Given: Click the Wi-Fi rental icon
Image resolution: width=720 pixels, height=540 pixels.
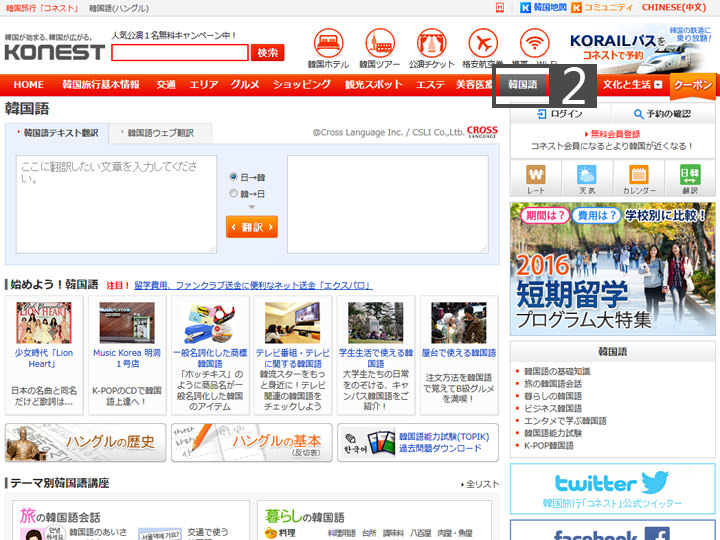Looking at the screenshot, I should [x=535, y=43].
